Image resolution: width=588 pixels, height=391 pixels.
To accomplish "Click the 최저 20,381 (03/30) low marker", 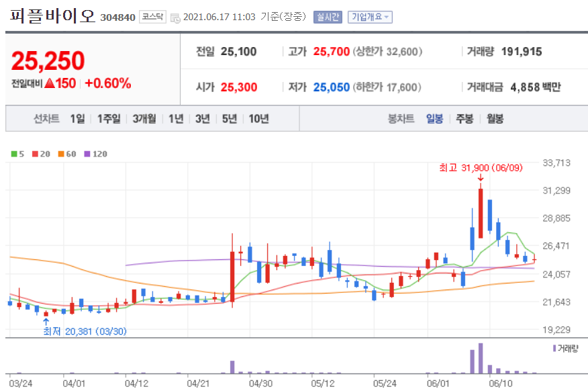I will click(x=85, y=331).
